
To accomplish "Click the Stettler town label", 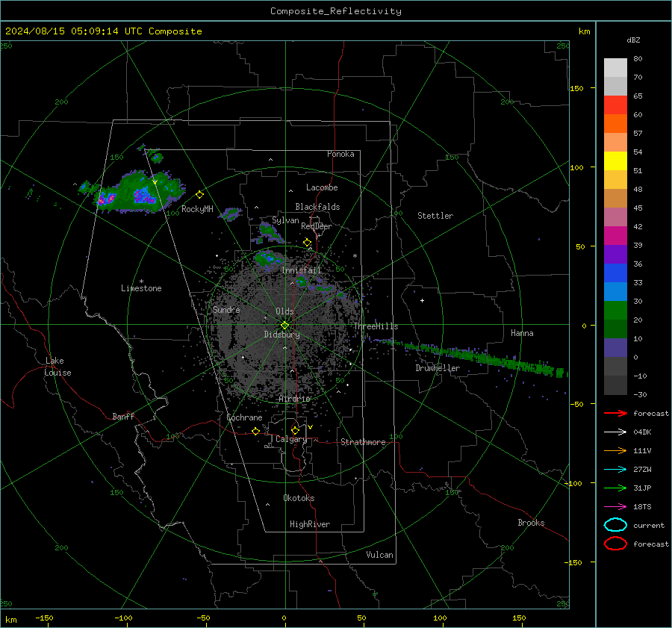I will [x=435, y=216].
